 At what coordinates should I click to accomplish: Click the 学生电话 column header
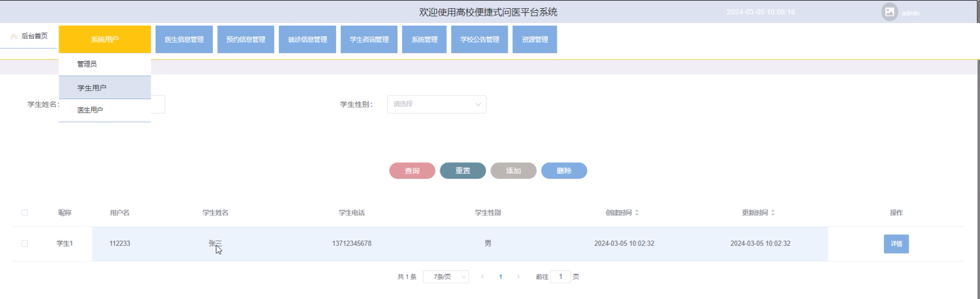tap(352, 213)
